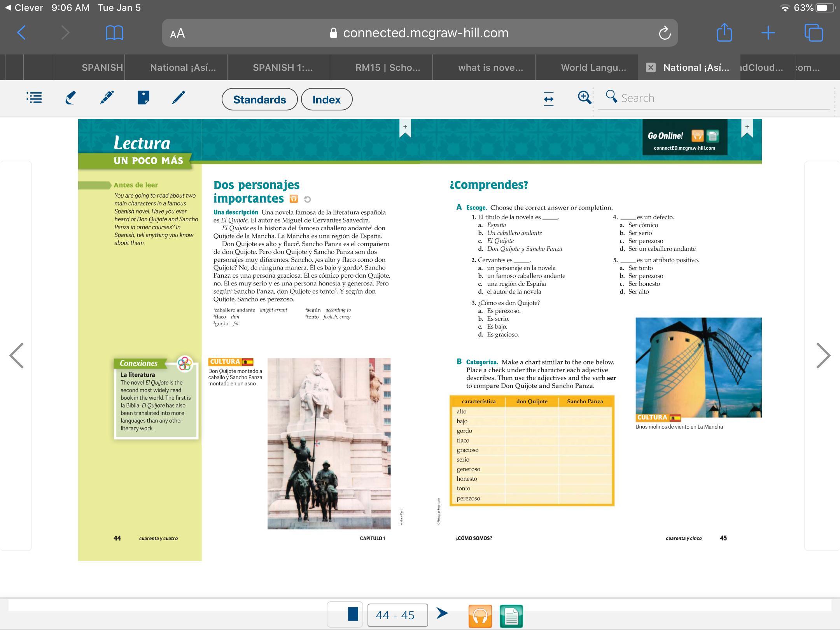
Task: Switch to the SPANISH 1 tab
Action: click(x=282, y=68)
